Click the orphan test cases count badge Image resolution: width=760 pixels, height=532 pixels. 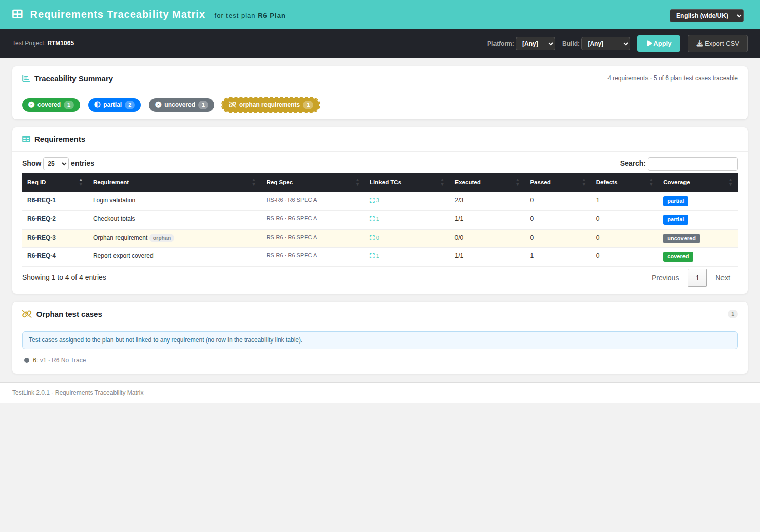point(733,314)
